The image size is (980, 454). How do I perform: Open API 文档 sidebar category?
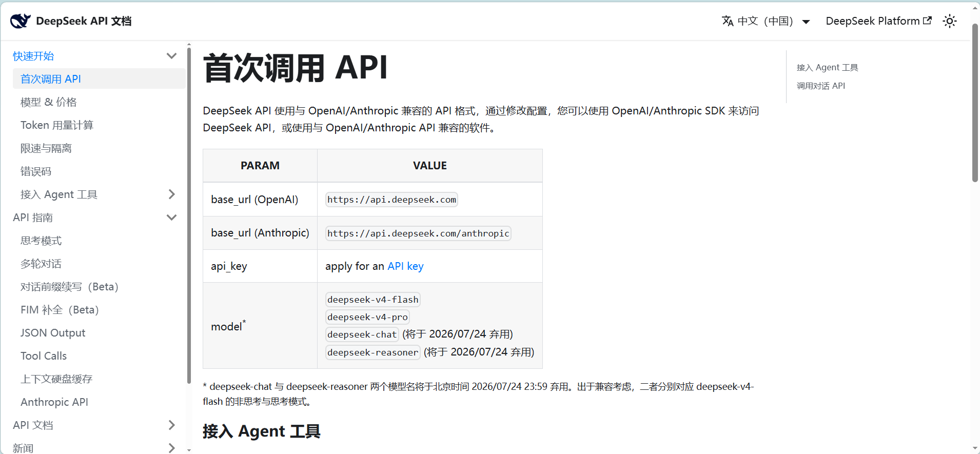(x=33, y=425)
